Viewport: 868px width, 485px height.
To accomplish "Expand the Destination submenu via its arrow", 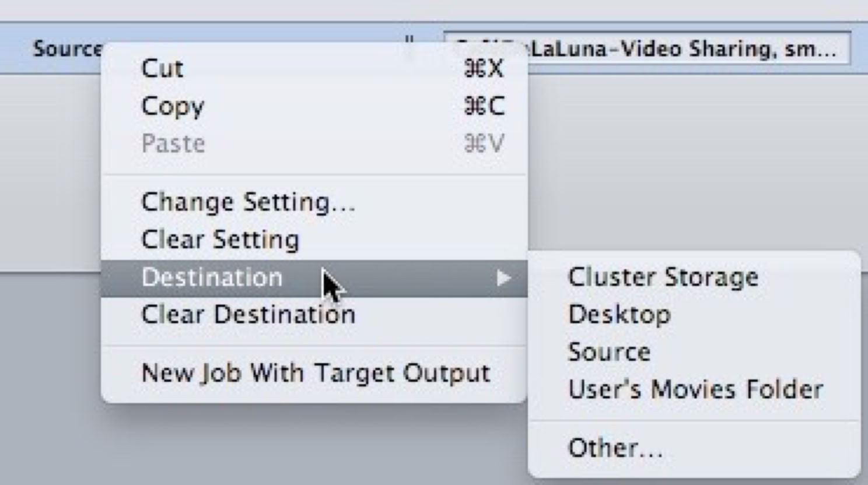I will pos(503,278).
